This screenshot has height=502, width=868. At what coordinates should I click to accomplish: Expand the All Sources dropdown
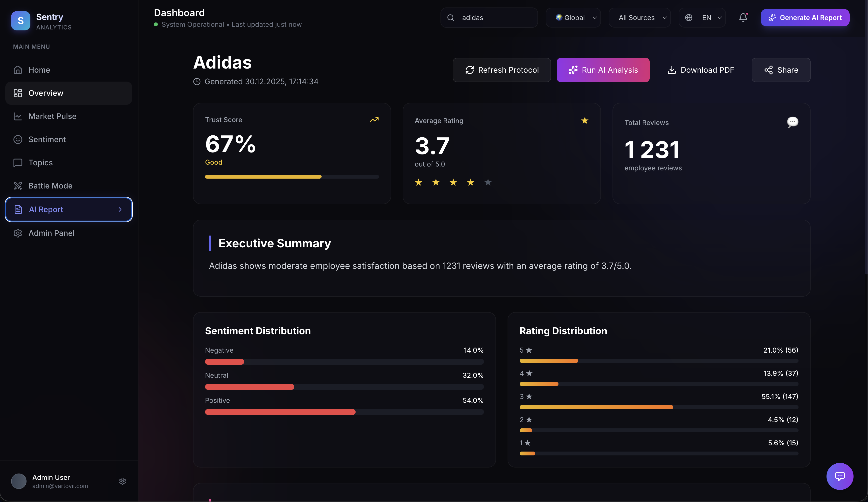(x=640, y=18)
